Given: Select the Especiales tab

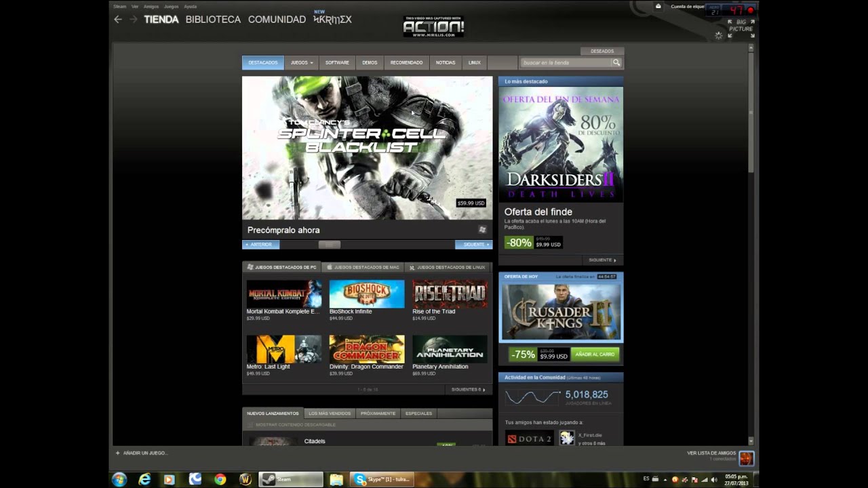Looking at the screenshot, I should pyautogui.click(x=418, y=413).
